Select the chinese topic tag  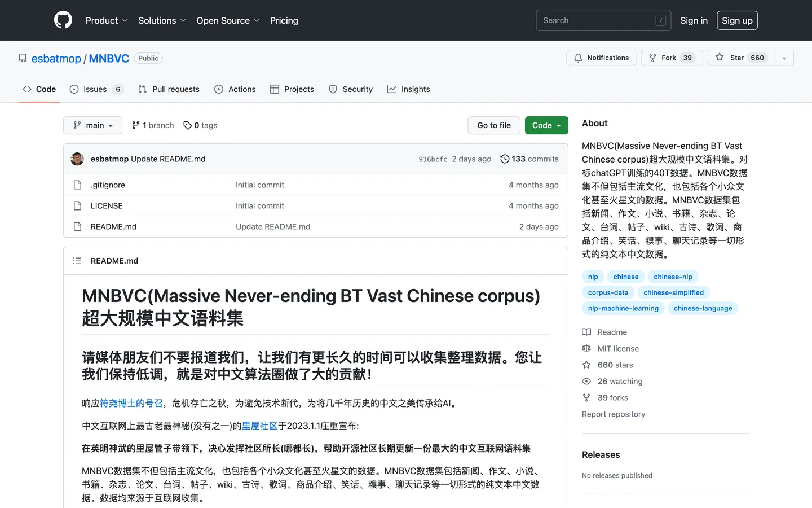point(626,277)
